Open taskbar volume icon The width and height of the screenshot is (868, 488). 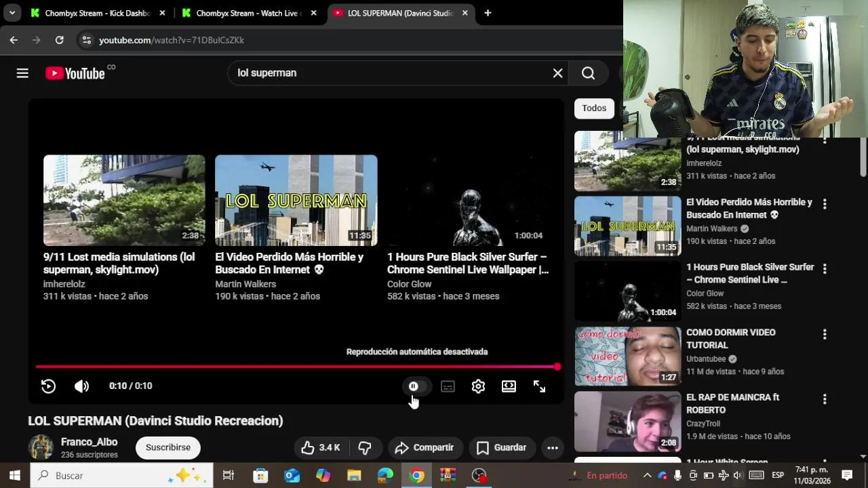(x=738, y=476)
